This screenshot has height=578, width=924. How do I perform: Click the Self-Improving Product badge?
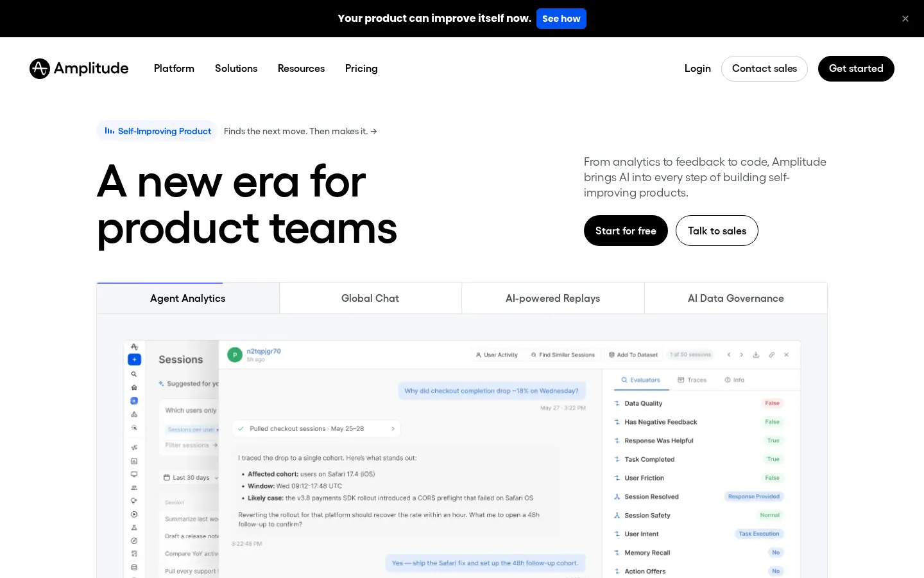(x=157, y=131)
